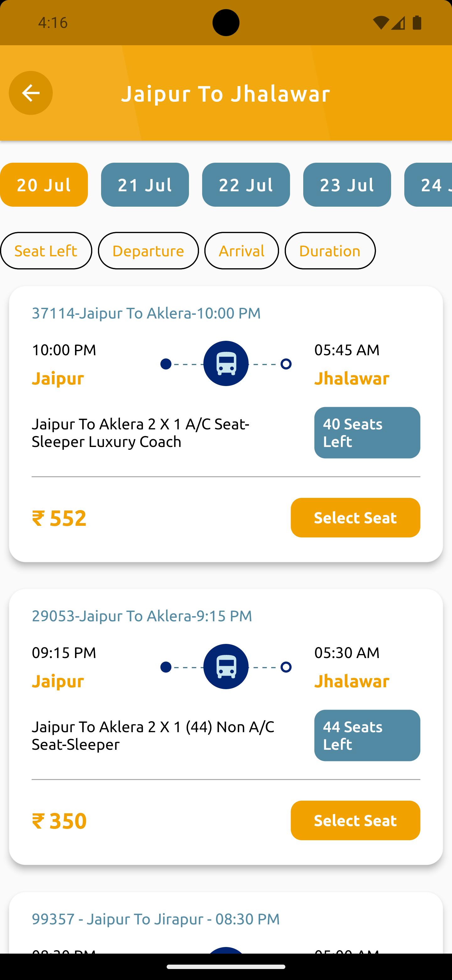Choose the 22 Jul date tab
The width and height of the screenshot is (452, 980).
coord(246,185)
